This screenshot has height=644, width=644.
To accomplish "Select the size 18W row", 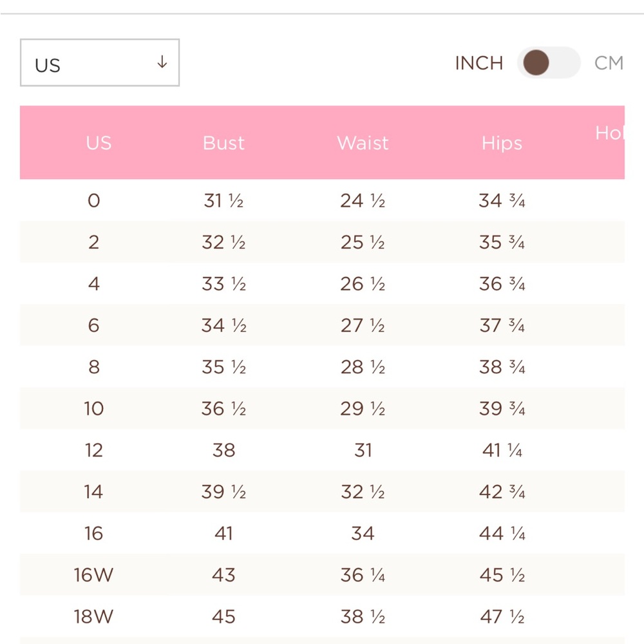I will click(x=322, y=616).
